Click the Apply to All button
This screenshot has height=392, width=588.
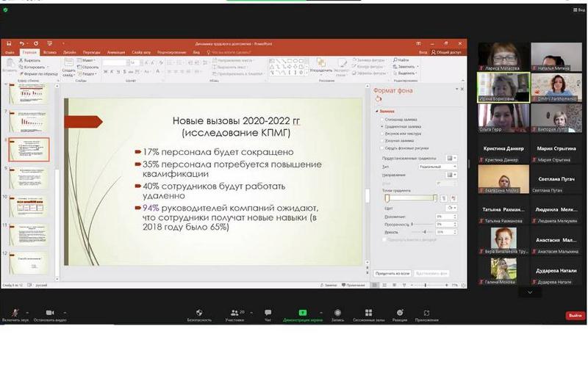point(392,273)
